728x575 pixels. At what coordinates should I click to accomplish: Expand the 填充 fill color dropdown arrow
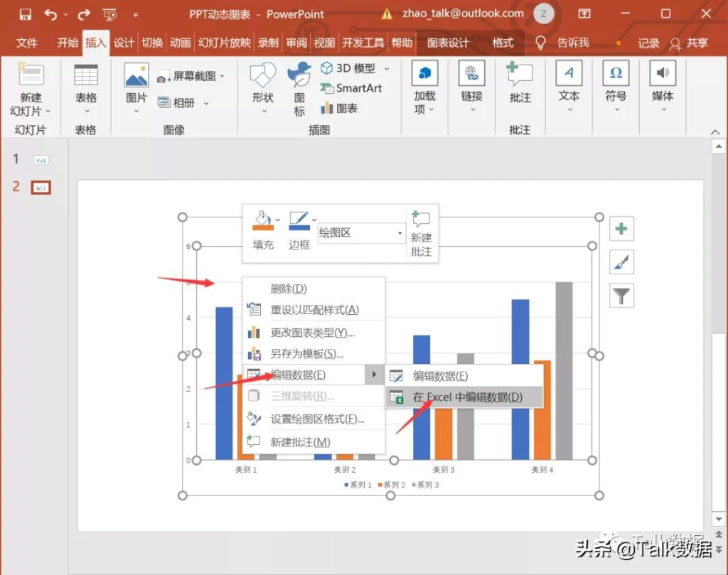pyautogui.click(x=277, y=219)
